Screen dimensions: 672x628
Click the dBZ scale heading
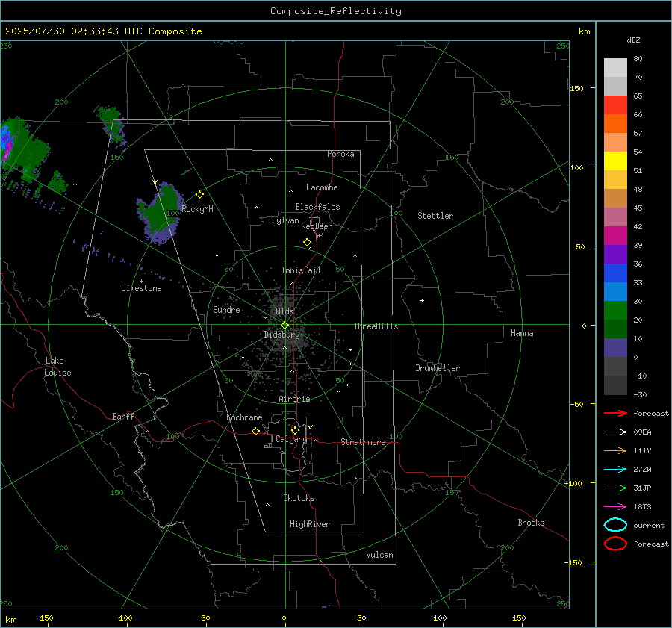pyautogui.click(x=633, y=40)
